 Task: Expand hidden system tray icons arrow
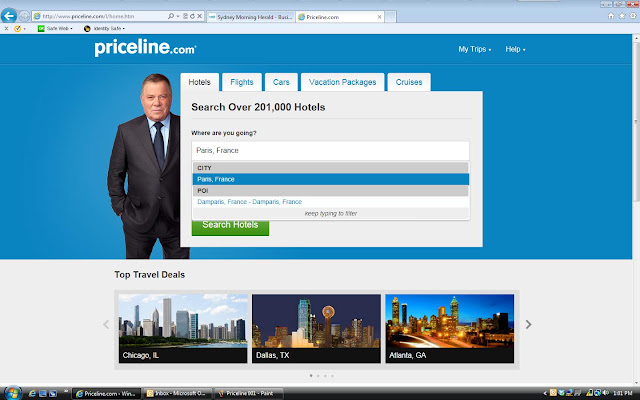pos(545,394)
